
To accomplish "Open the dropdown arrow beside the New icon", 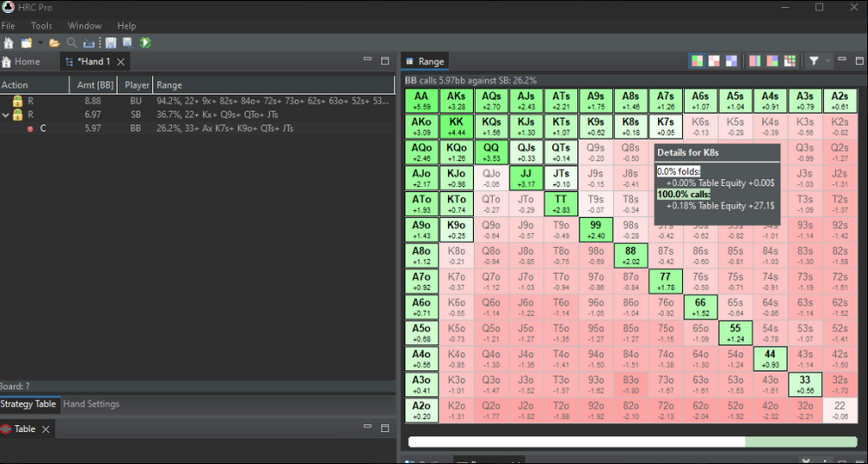I will [x=40, y=43].
